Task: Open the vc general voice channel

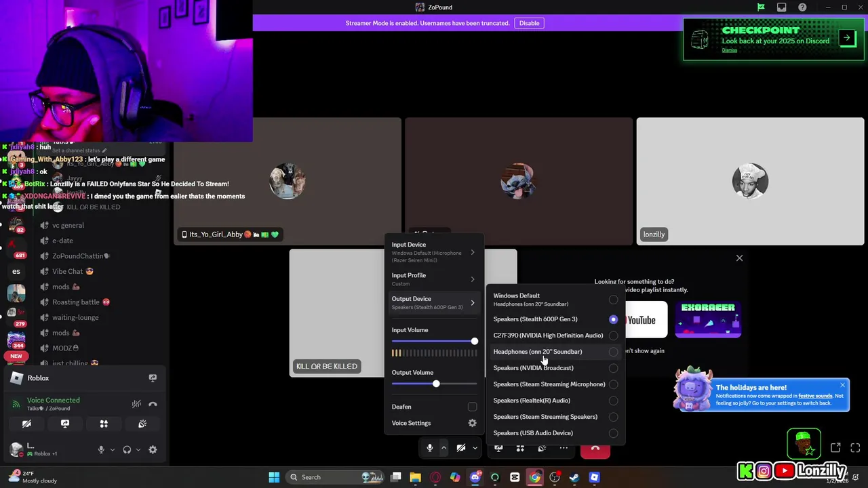Action: [x=68, y=225]
